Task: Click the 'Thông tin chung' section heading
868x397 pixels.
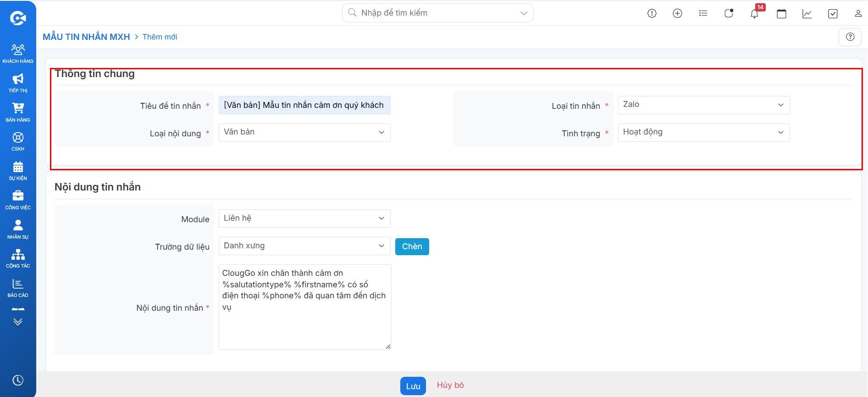Action: [95, 74]
